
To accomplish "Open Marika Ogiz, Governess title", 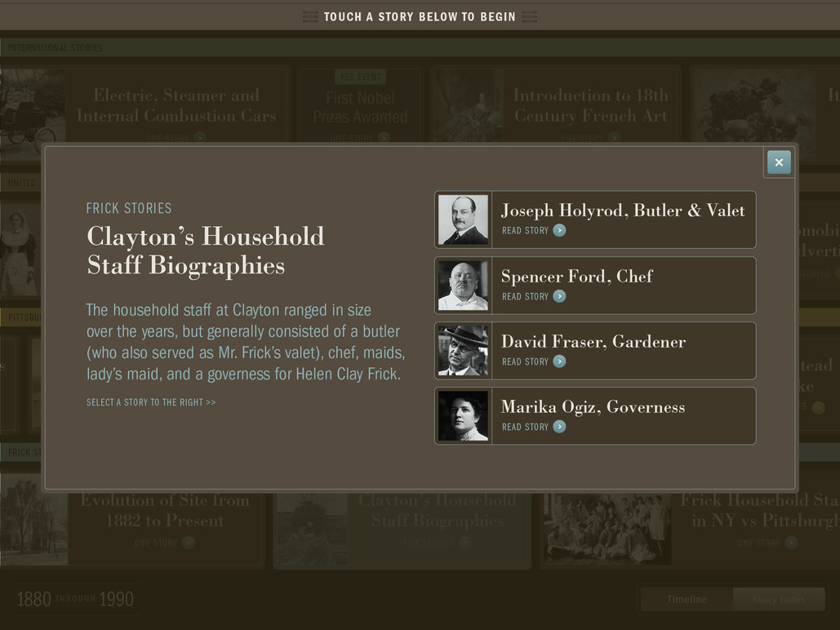I will click(593, 406).
